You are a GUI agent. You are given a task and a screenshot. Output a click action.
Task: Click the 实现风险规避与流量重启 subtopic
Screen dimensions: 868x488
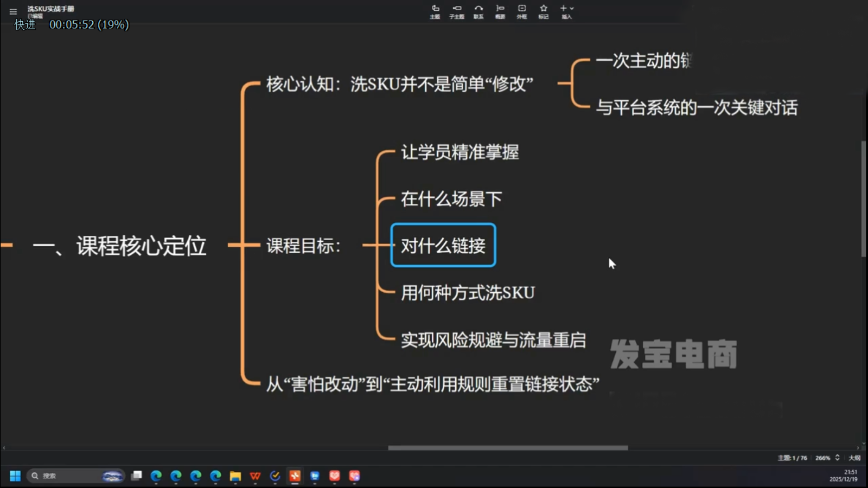point(493,340)
